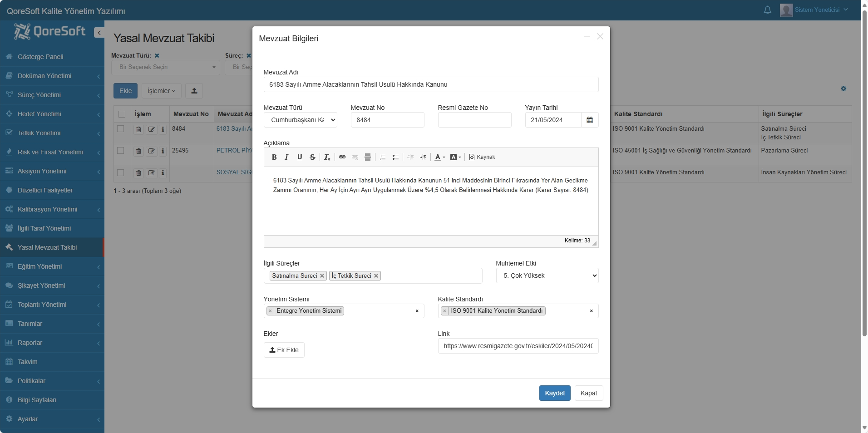
Task: Insert a link using the editor link icon
Action: (x=342, y=157)
